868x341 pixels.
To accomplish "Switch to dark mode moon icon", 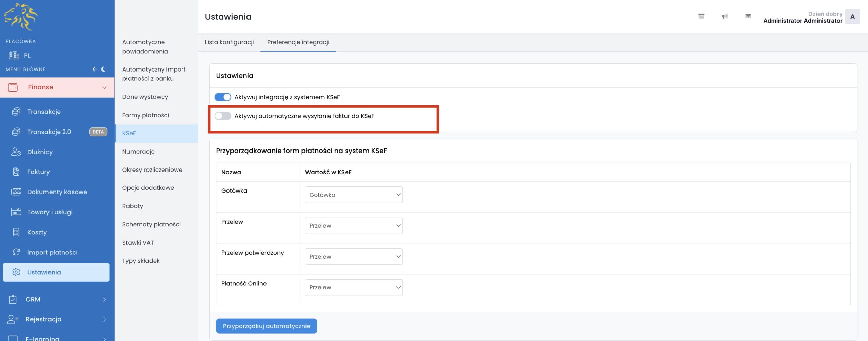I will [x=104, y=69].
